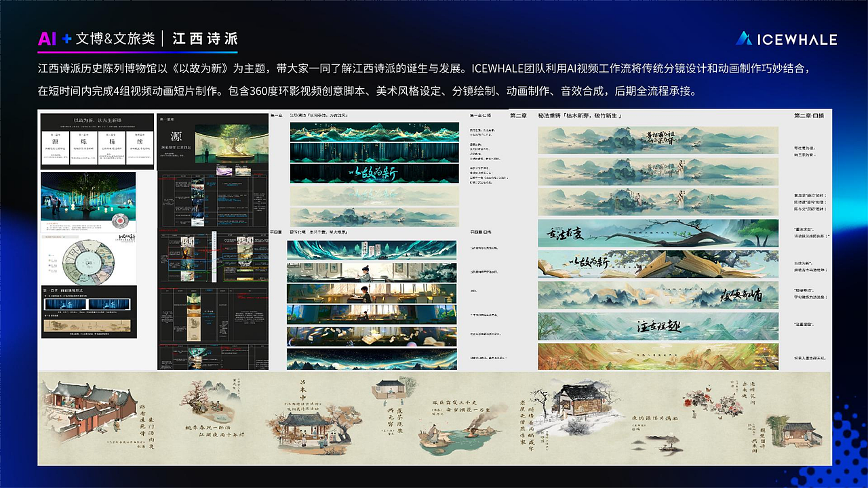Click the "江西诗派" project title

pyautogui.click(x=205, y=39)
